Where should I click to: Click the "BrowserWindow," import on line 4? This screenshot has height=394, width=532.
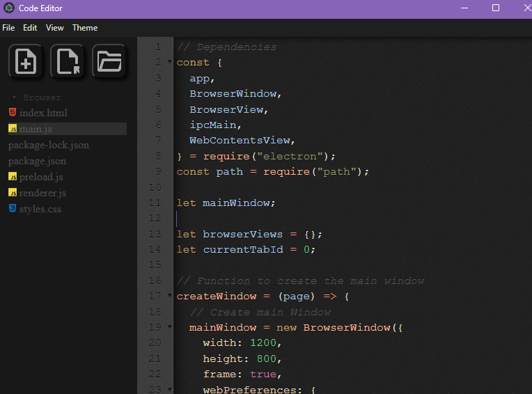(x=235, y=94)
